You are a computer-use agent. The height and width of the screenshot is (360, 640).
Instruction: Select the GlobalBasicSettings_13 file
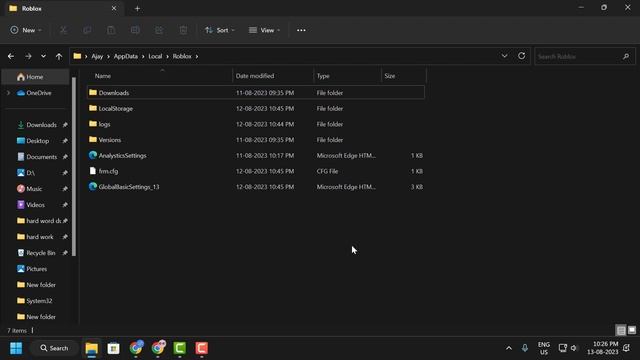pyautogui.click(x=256, y=187)
